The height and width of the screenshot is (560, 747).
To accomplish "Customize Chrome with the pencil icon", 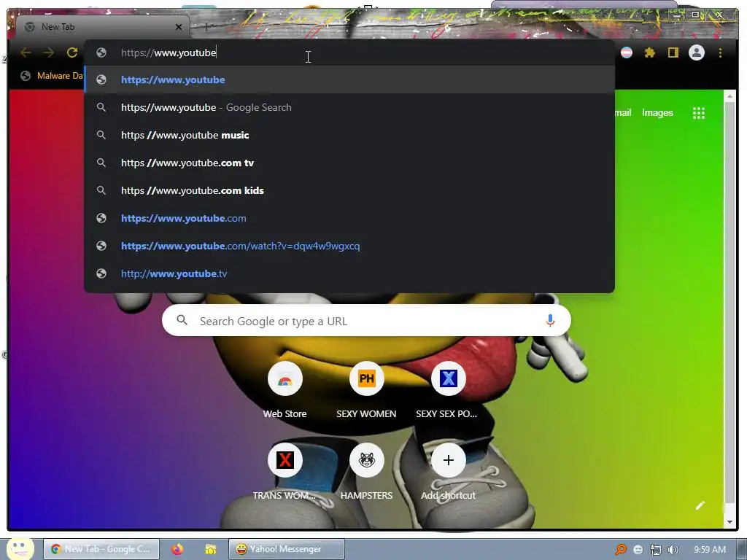I will (700, 505).
